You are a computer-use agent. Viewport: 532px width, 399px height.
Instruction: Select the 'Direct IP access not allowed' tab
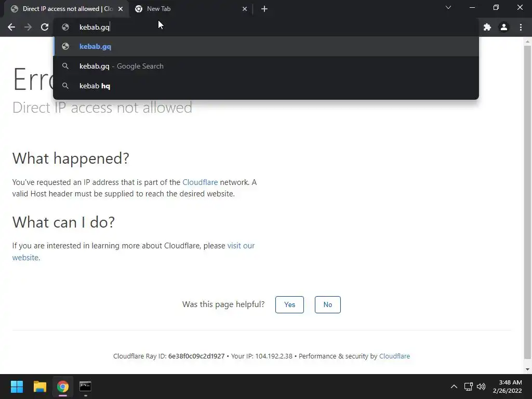click(x=66, y=9)
